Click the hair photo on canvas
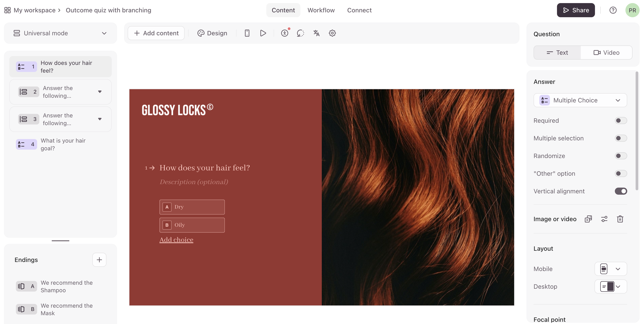Viewport: 644px width, 324px height. coord(418,197)
